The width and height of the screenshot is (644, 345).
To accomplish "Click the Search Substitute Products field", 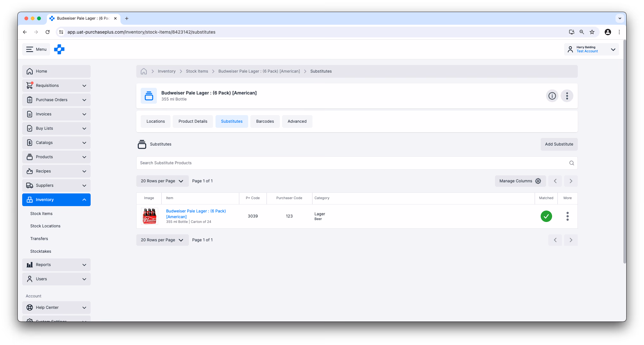I will click(357, 163).
